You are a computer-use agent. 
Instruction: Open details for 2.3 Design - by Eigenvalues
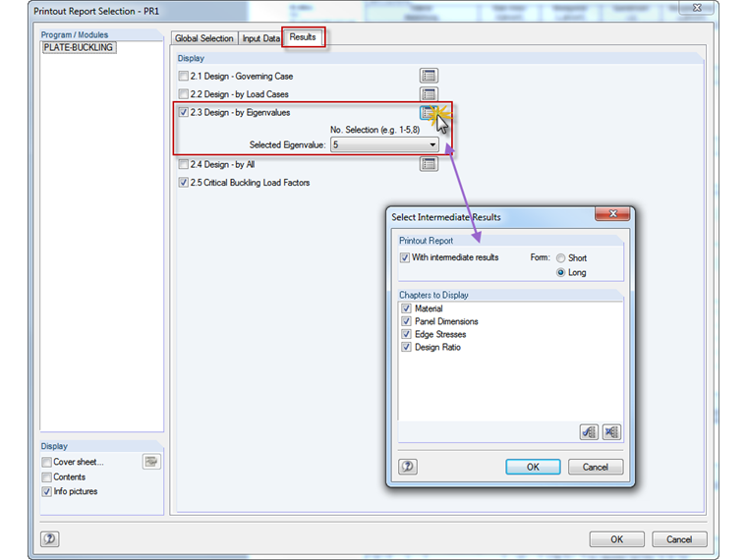(x=428, y=113)
